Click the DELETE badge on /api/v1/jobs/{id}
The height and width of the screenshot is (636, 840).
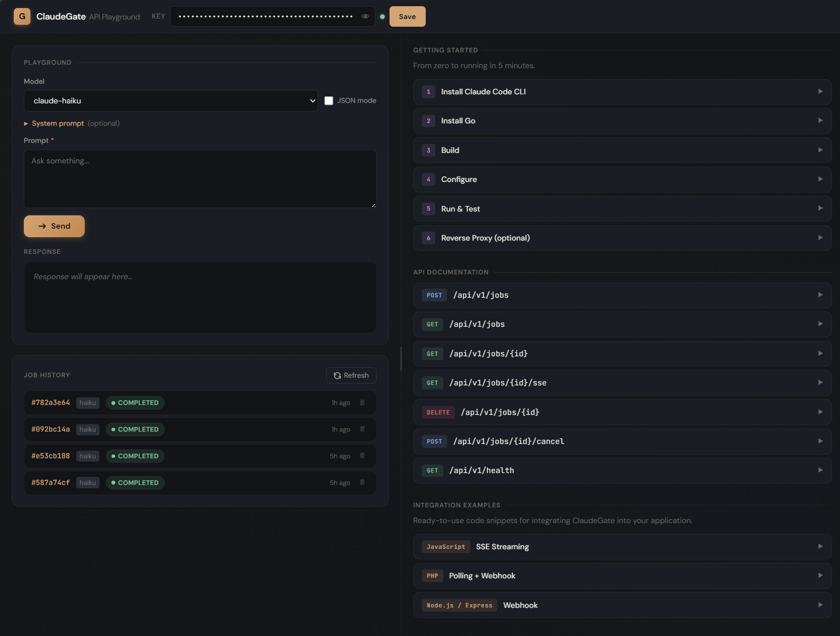(438, 412)
